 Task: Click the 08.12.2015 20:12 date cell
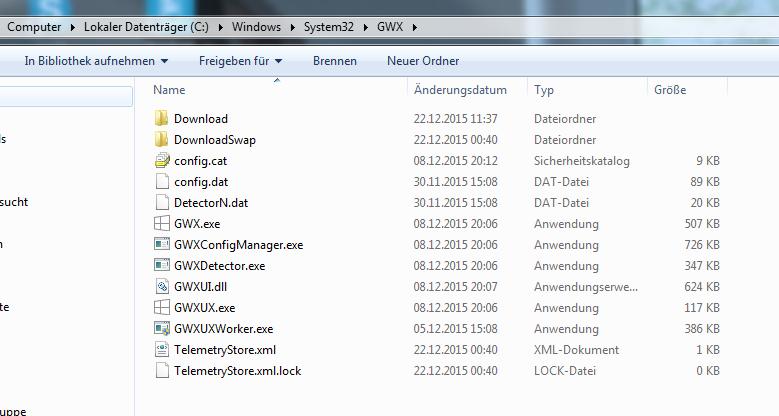tap(456, 161)
